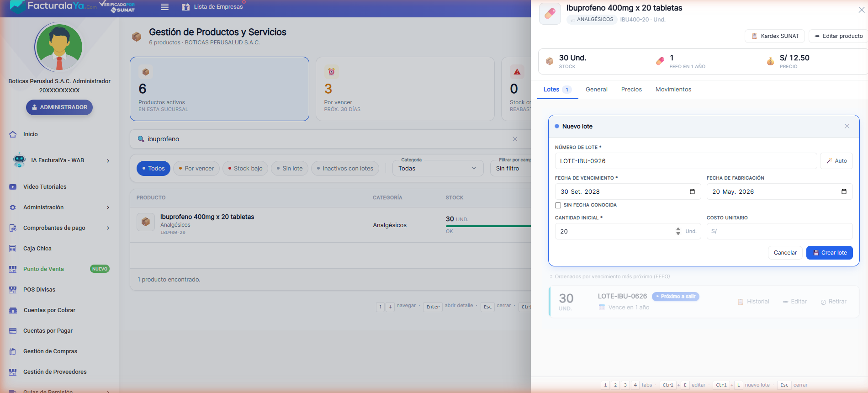The image size is (868, 393).
Task: Open the Caja Chica menu item
Action: pos(59,249)
